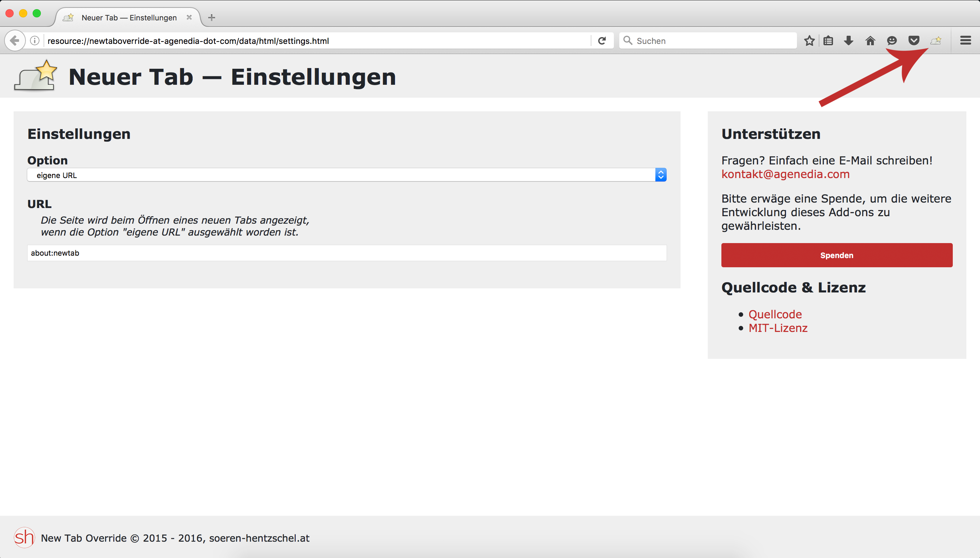This screenshot has width=980, height=558.
Task: Show site information icon in address bar
Action: pos(34,41)
